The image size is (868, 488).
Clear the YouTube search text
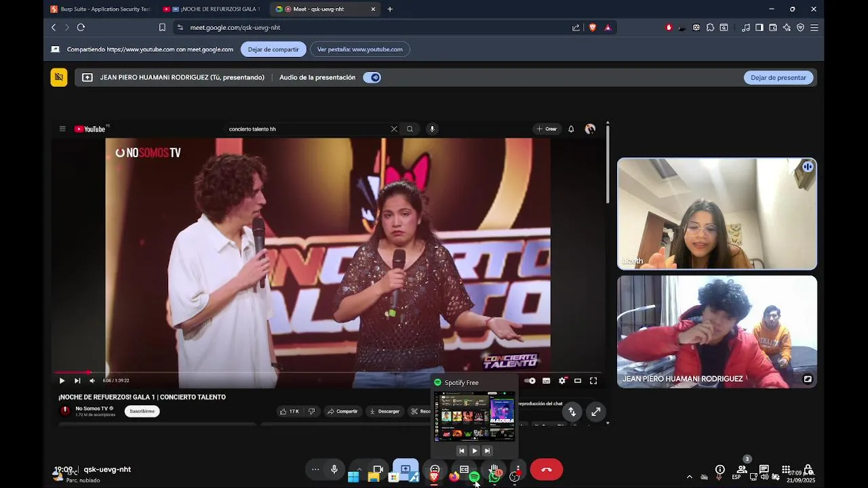(x=394, y=129)
